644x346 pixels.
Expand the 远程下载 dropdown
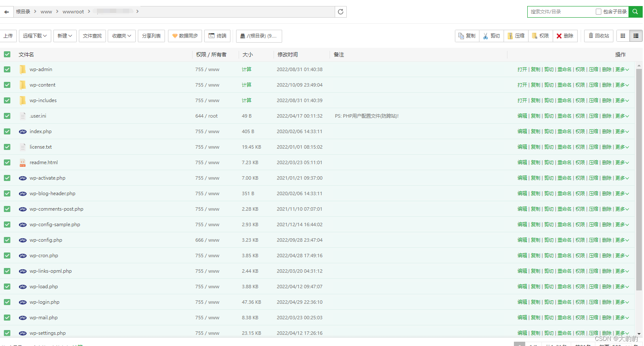point(35,36)
